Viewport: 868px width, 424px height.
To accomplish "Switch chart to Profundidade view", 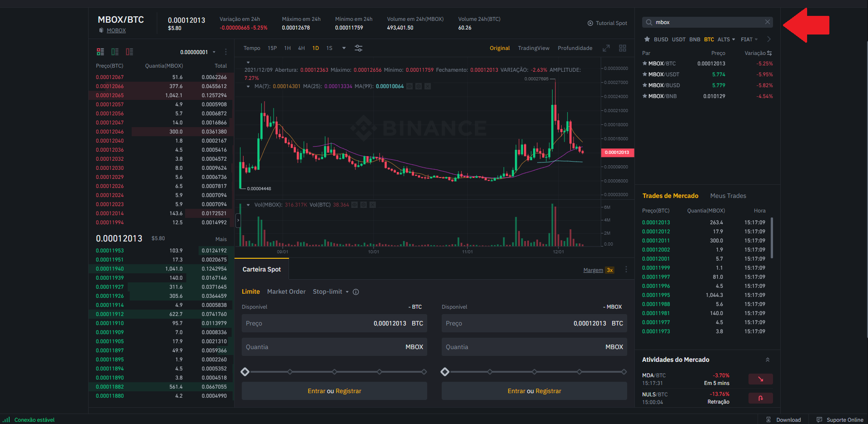I will pos(575,48).
